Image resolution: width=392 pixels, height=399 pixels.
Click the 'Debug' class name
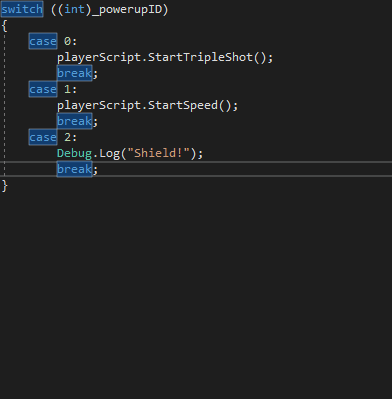click(x=74, y=154)
